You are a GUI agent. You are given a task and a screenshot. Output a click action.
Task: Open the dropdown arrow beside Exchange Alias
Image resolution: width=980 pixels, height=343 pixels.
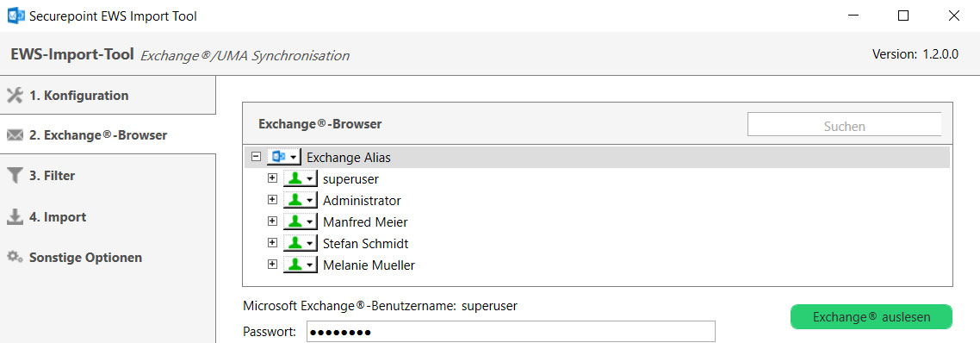click(x=294, y=158)
